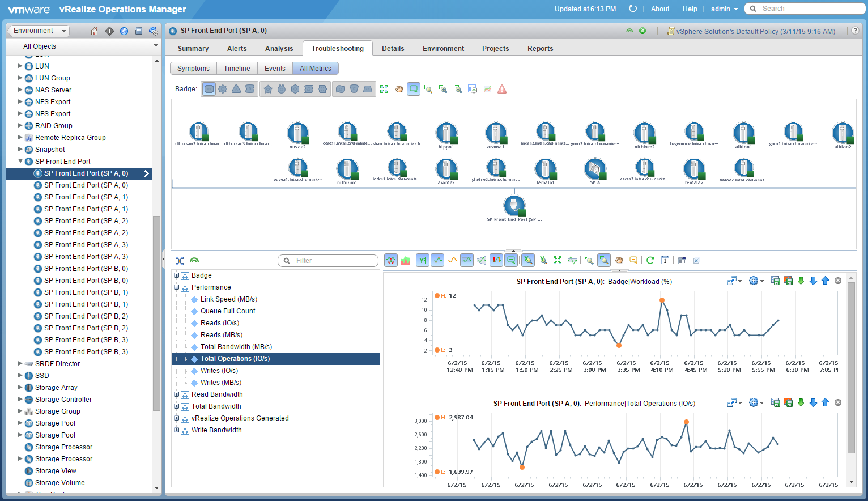Click the refresh charts green arrow icon
This screenshot has height=501, width=868.
[650, 260]
